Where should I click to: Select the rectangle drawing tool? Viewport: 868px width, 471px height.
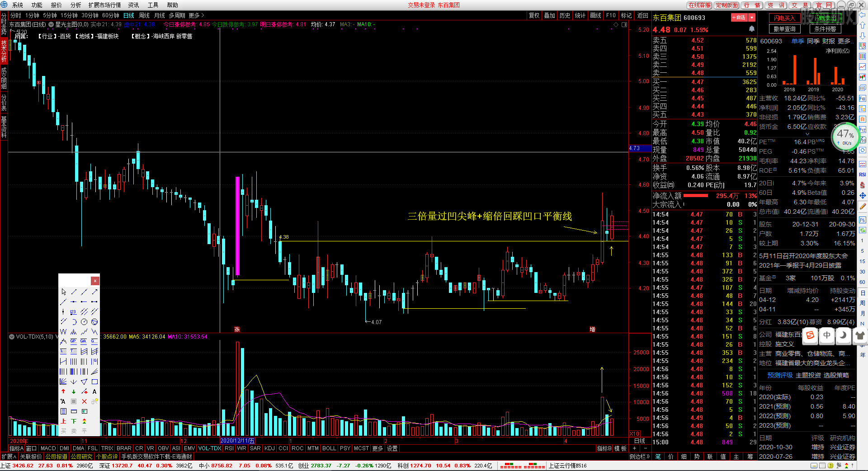(x=94, y=382)
